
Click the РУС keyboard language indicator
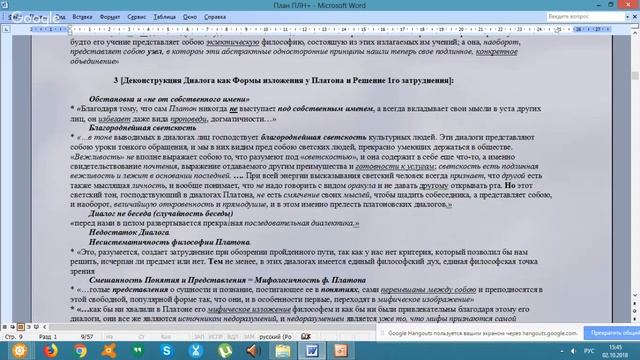589,351
